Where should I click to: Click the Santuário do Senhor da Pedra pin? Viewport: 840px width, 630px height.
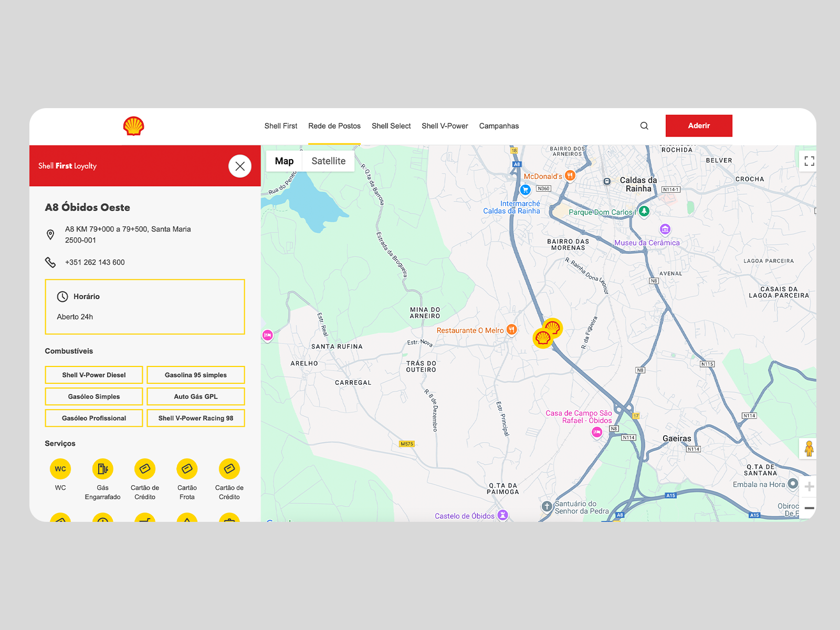point(547,507)
